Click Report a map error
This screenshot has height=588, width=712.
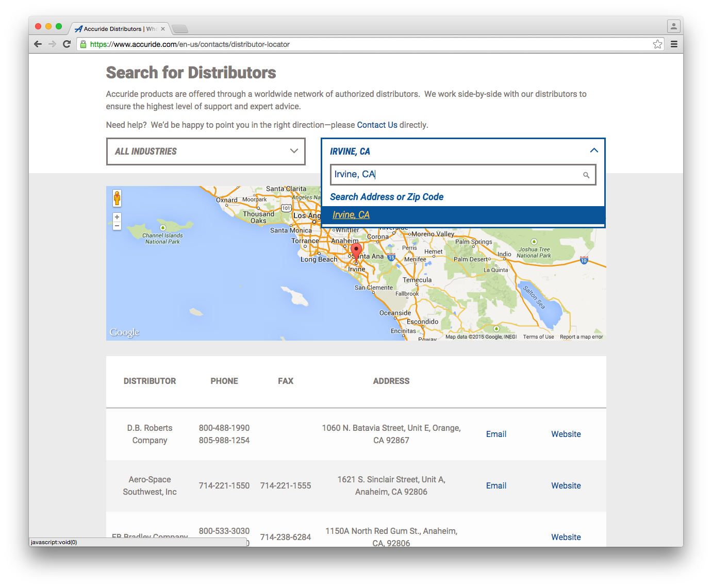[581, 336]
